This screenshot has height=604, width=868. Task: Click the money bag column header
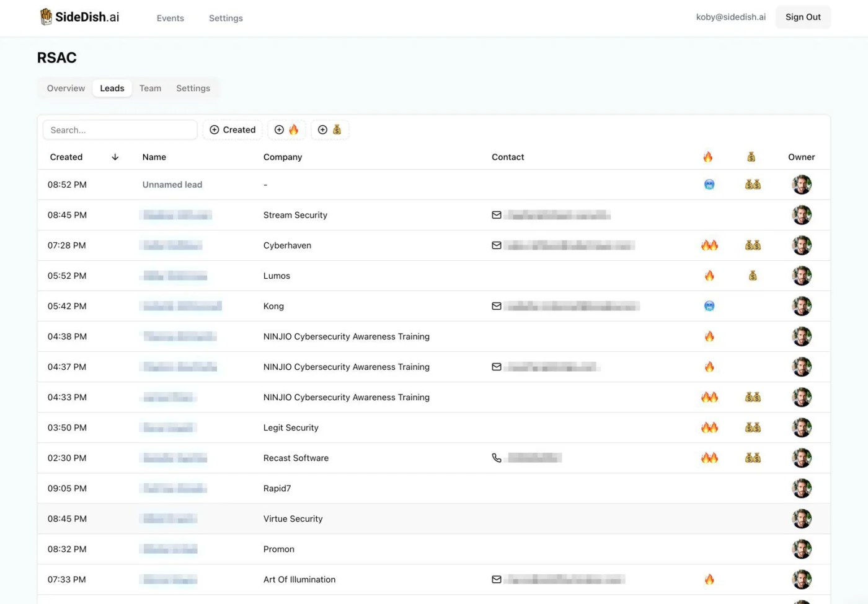[x=751, y=157]
